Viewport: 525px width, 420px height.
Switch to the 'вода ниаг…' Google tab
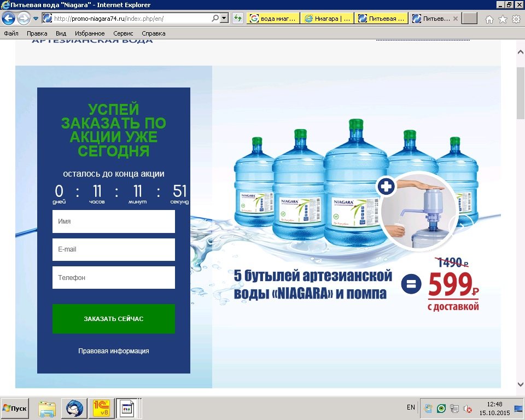point(273,19)
